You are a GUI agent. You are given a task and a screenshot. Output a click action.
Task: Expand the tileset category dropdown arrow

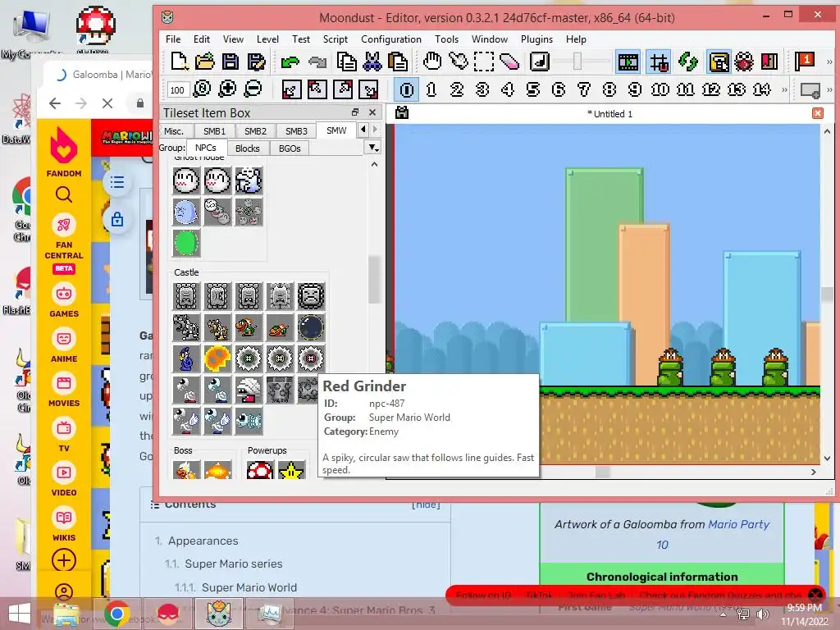(373, 148)
